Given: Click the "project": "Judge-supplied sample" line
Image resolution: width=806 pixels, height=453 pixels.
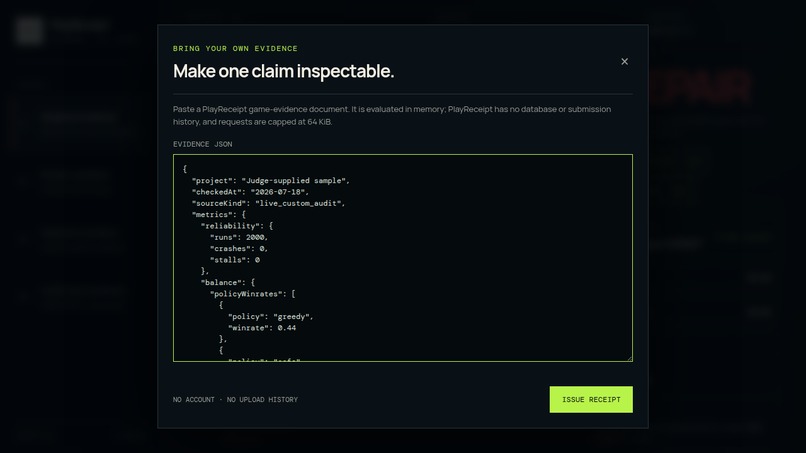Looking at the screenshot, I should pos(270,180).
